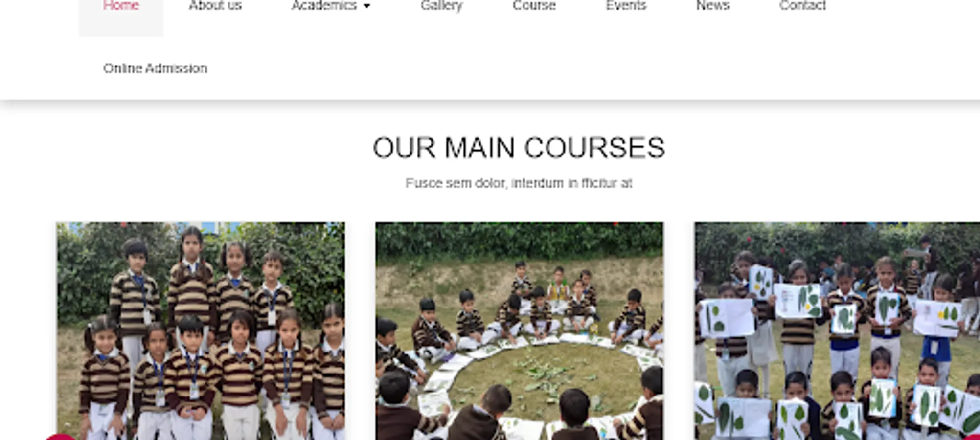
Task: Open the photo of children sitting in circle
Action: pyautogui.click(x=520, y=331)
